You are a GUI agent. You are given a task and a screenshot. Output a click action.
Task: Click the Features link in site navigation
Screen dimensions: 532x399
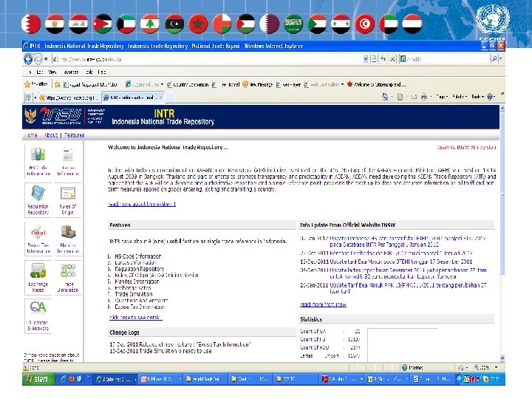(x=75, y=135)
